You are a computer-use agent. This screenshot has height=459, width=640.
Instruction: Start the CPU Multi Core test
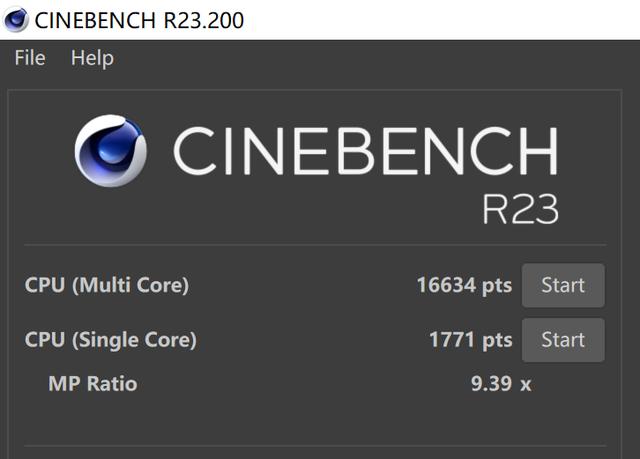coord(563,285)
